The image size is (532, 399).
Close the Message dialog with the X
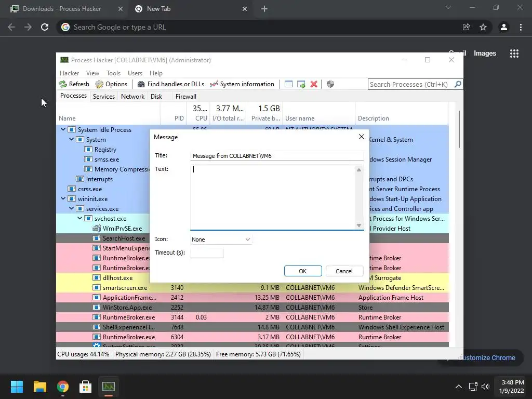coord(362,137)
